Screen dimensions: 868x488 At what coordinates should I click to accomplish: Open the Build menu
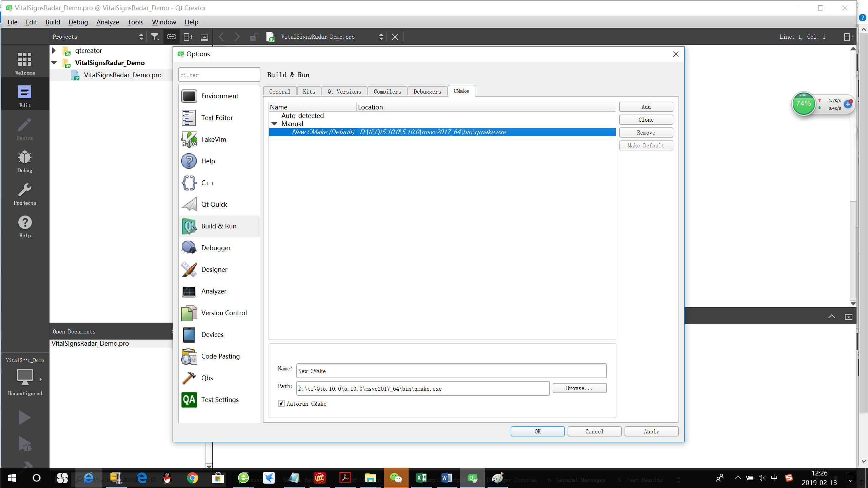[x=53, y=22]
